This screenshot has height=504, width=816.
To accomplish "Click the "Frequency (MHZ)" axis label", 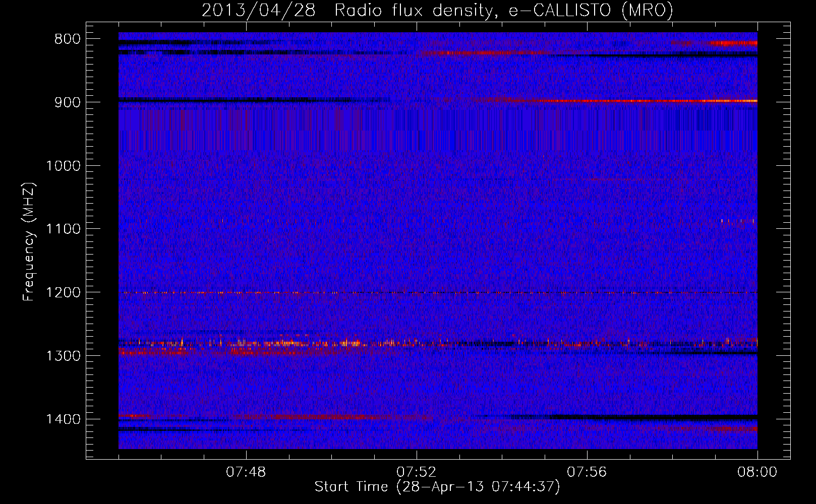I will pos(29,242).
